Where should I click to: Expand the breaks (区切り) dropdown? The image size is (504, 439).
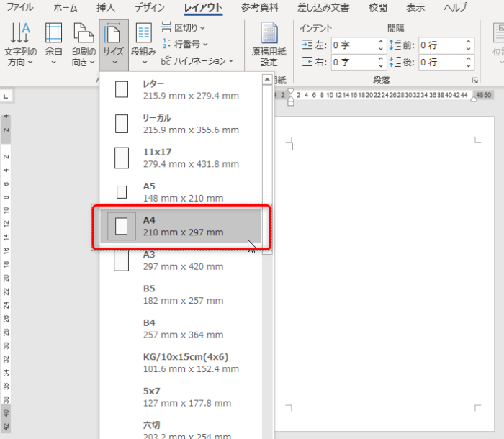tap(184, 28)
